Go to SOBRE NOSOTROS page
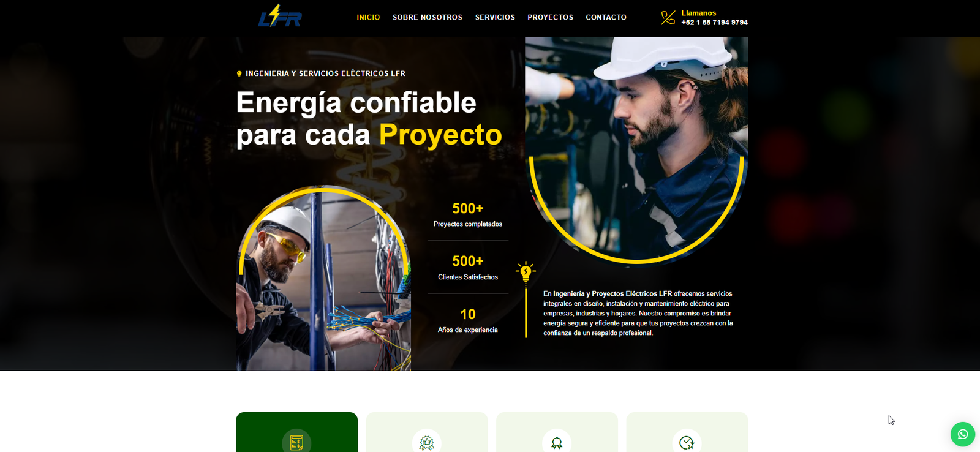The image size is (980, 452). (x=428, y=17)
